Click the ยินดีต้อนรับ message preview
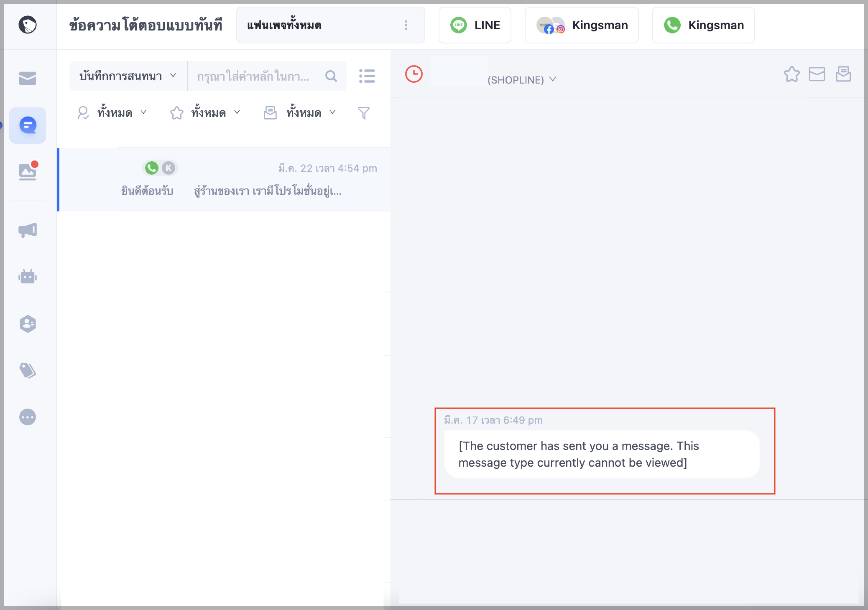 pos(231,191)
